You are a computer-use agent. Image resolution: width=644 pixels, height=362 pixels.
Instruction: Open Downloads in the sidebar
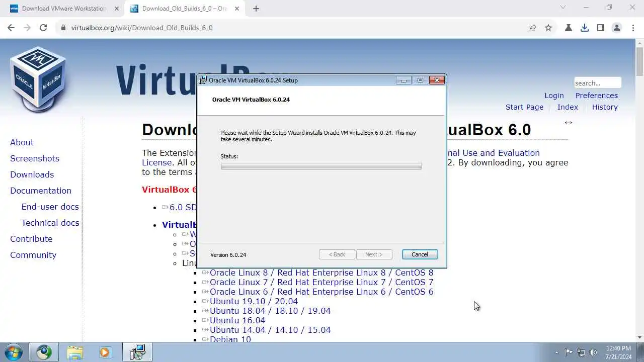click(x=32, y=174)
